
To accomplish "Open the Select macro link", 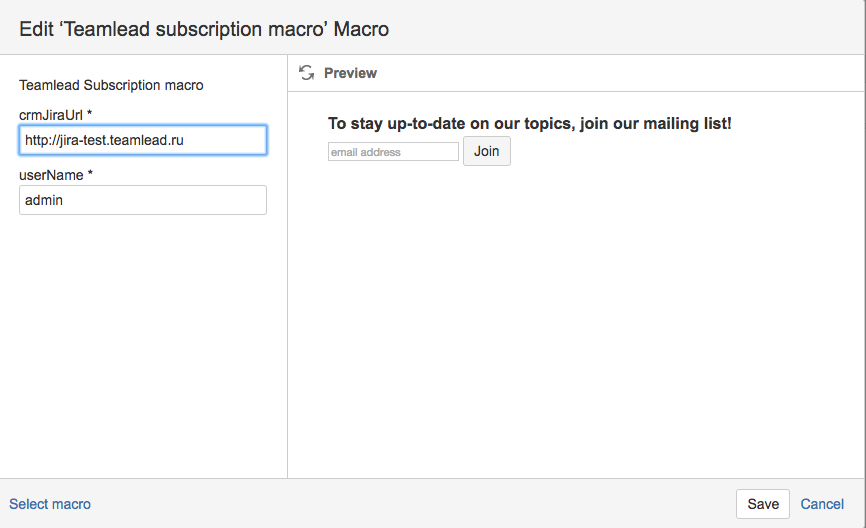I will point(50,504).
